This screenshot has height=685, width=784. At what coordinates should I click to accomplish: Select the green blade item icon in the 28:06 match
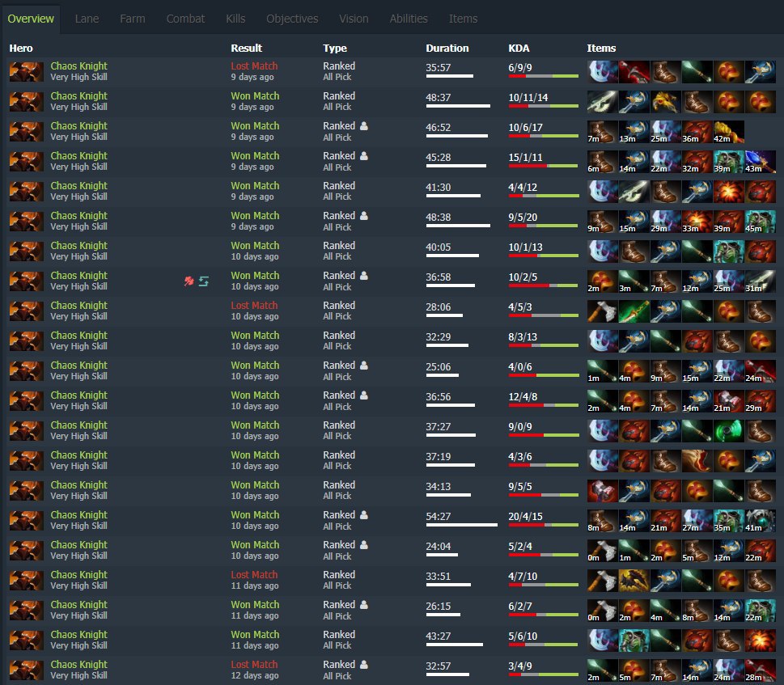634,311
